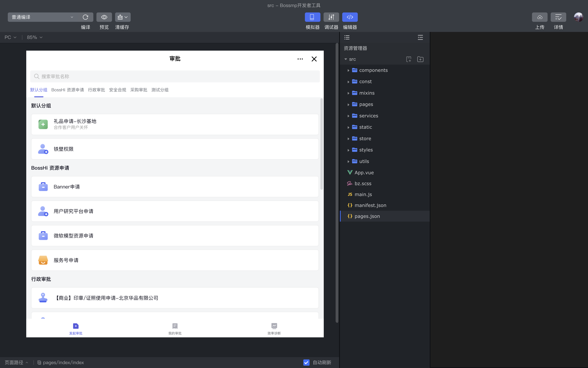The image size is (588, 368).
Task: Expand the const folder
Action: tap(348, 82)
